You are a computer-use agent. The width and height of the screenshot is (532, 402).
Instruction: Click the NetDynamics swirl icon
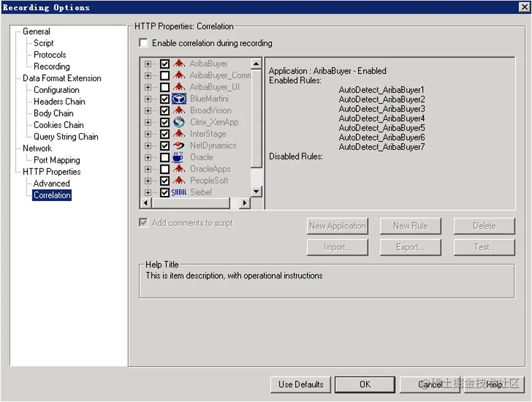click(x=179, y=145)
